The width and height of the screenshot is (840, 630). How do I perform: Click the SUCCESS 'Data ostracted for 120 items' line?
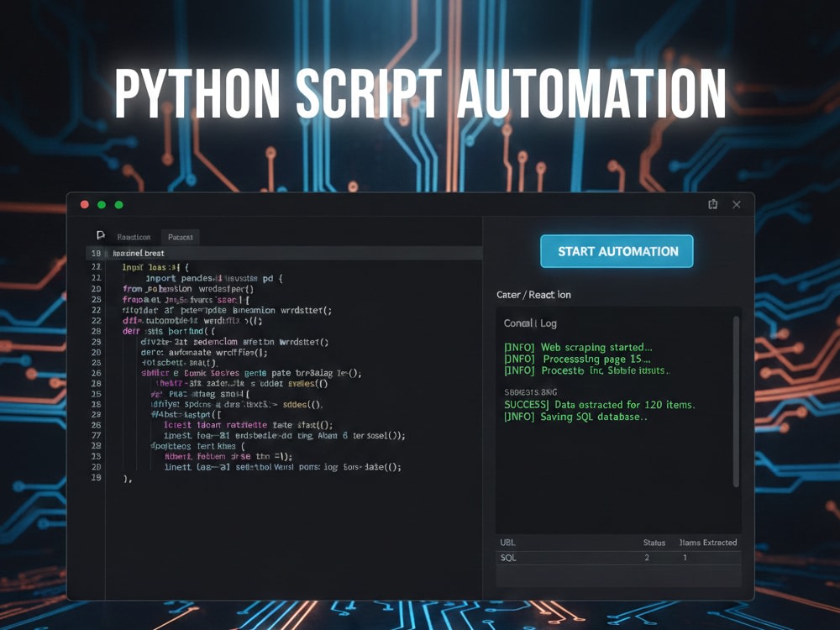[x=600, y=405]
